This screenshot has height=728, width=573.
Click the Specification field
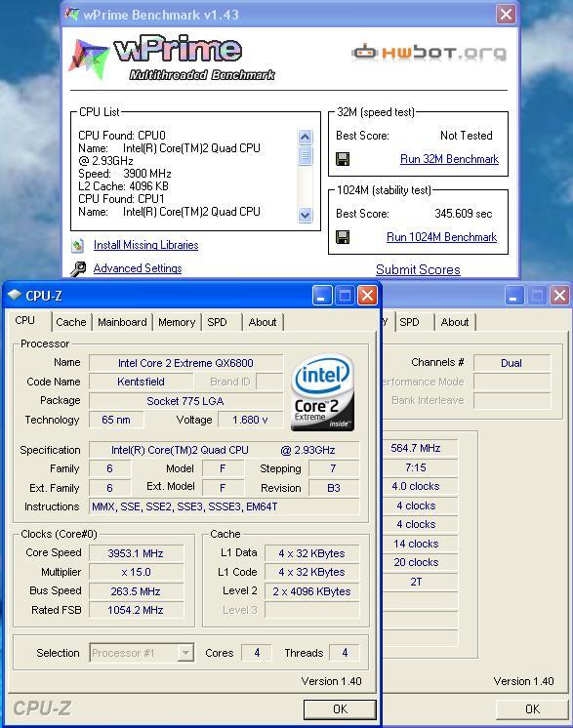pyautogui.click(x=225, y=450)
